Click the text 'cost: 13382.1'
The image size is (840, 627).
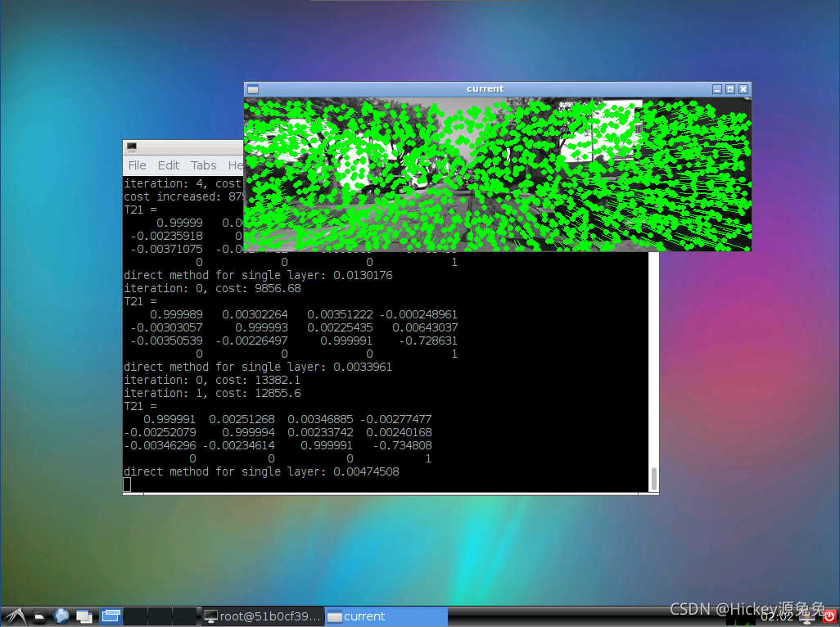pos(258,380)
